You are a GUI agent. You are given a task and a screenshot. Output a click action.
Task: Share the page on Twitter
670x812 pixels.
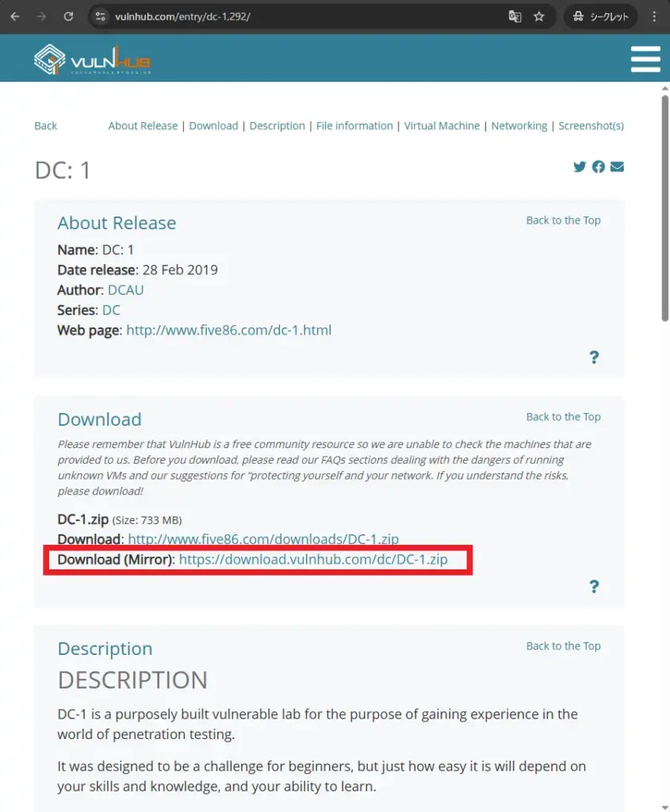pos(580,167)
